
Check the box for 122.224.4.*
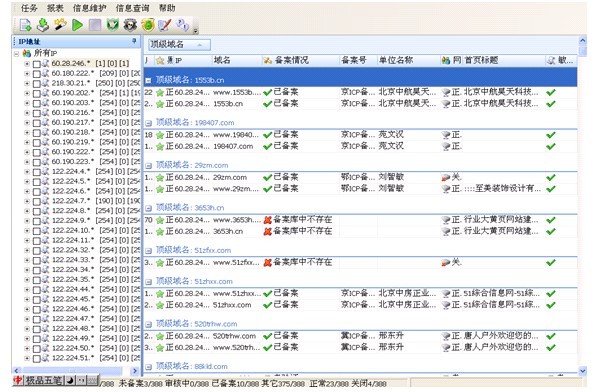click(36, 172)
